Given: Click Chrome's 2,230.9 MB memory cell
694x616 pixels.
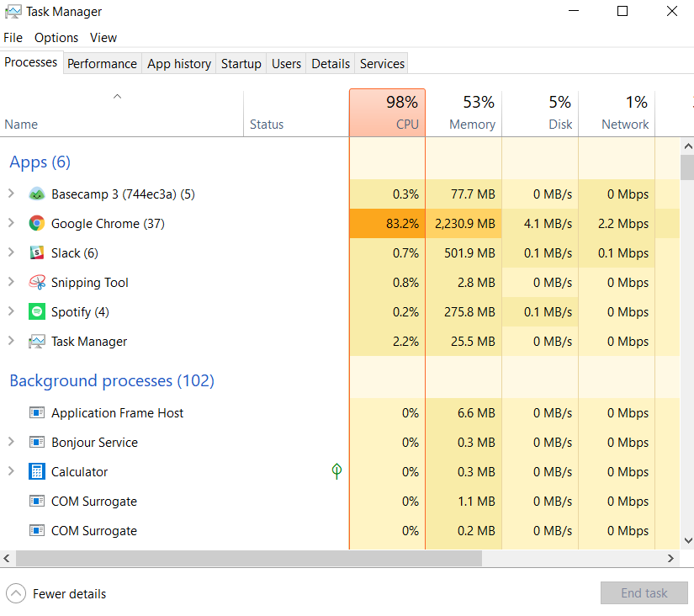Looking at the screenshot, I should click(464, 223).
